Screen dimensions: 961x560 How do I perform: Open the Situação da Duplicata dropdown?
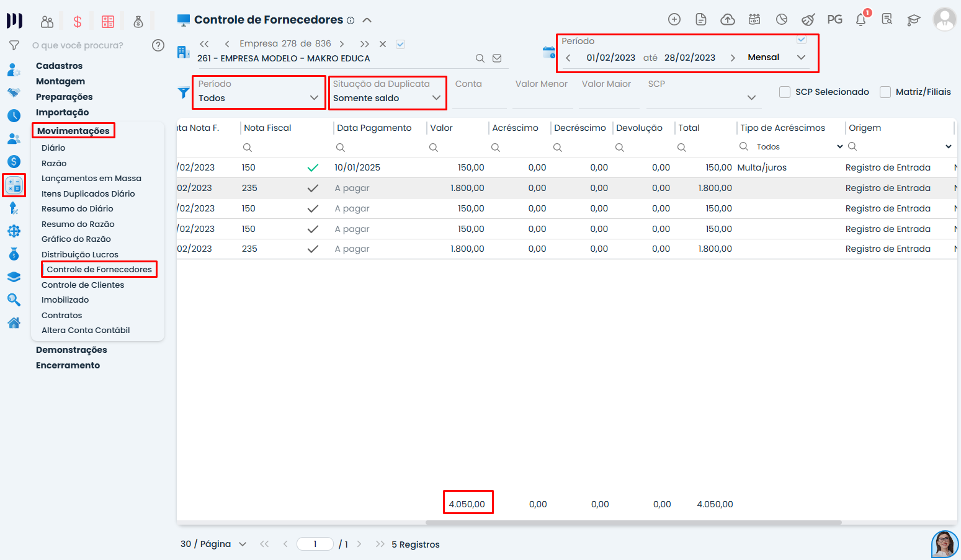coord(387,98)
